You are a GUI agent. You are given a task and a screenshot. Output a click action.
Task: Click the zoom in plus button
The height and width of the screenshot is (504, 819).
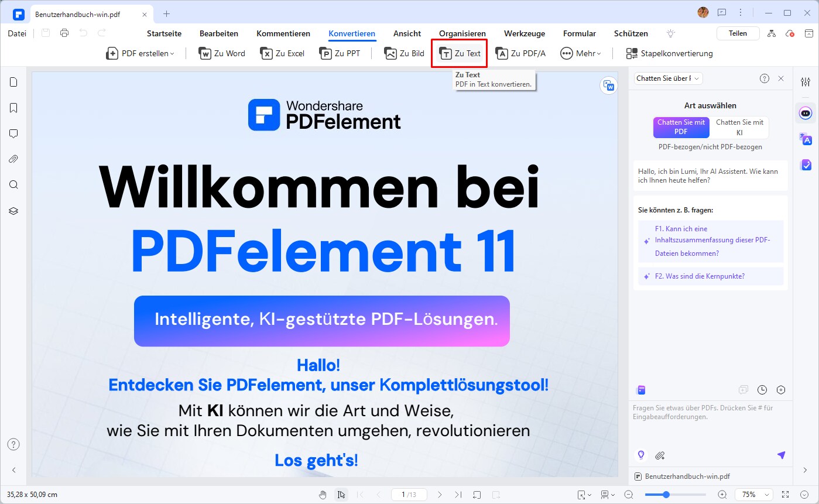pos(722,495)
